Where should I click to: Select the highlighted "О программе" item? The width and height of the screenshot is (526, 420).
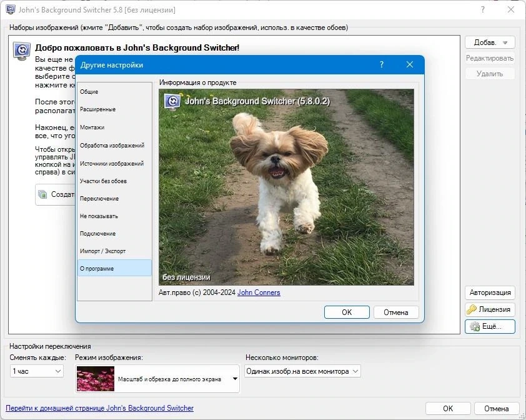coord(114,268)
